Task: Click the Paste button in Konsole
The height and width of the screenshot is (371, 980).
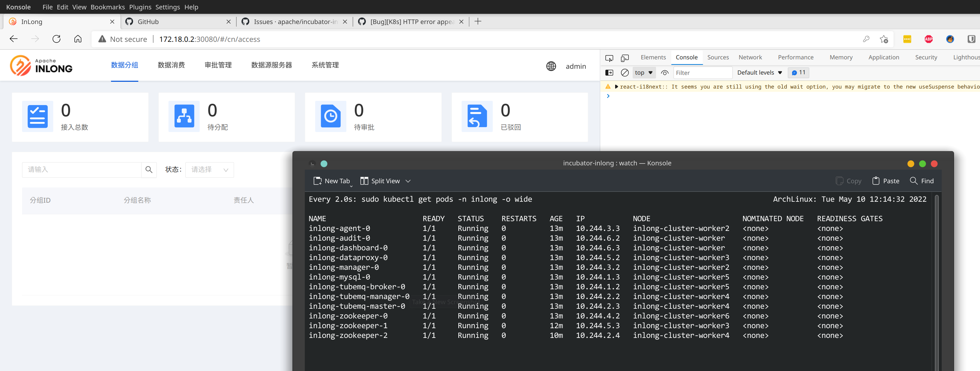Action: coord(886,181)
